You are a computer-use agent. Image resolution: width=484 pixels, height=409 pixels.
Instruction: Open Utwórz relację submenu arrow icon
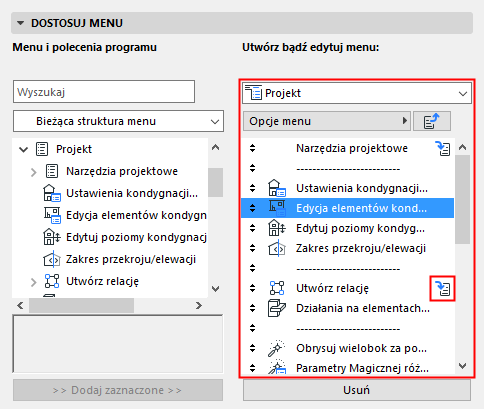click(x=443, y=289)
